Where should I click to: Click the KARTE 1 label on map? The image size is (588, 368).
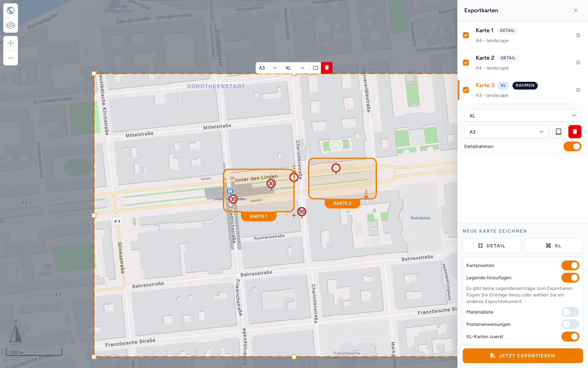259,216
